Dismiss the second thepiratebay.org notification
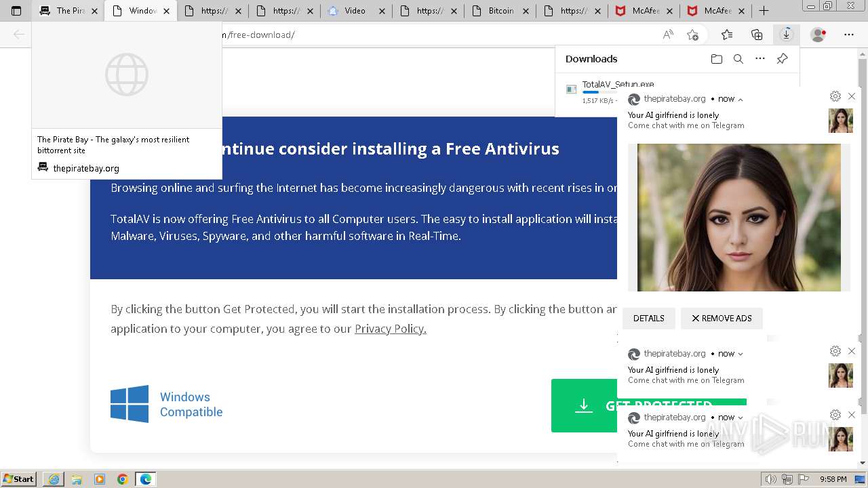This screenshot has width=868, height=488. point(852,351)
